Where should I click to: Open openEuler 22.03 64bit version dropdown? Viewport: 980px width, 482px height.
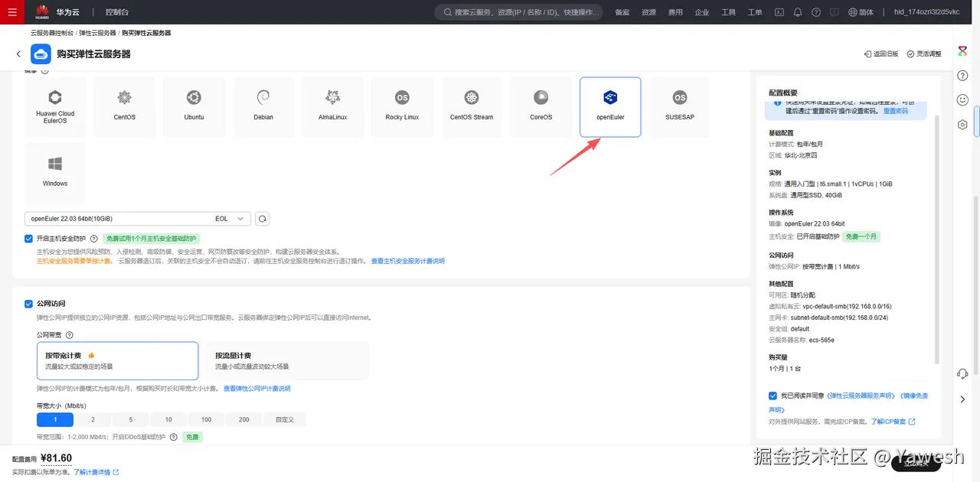coord(138,219)
